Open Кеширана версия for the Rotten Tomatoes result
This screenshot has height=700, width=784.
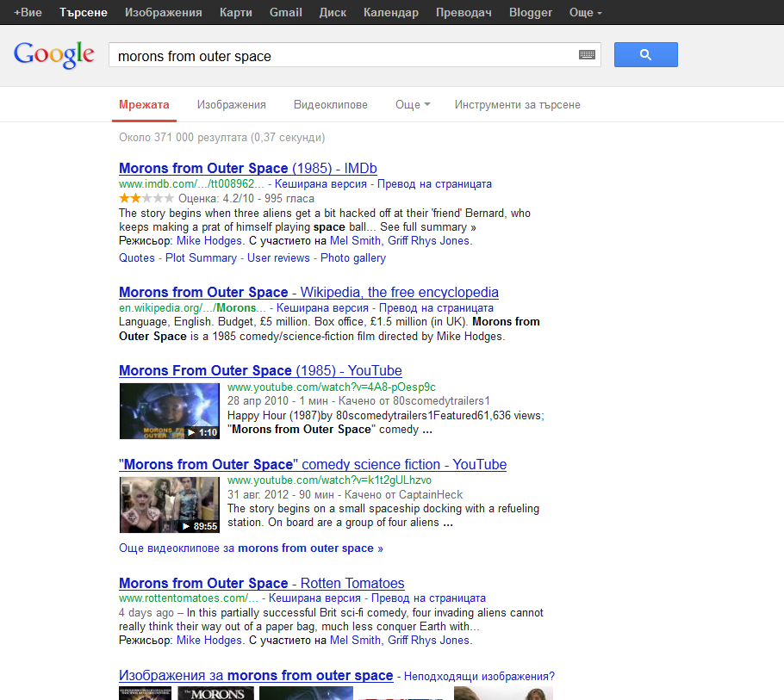315,598
